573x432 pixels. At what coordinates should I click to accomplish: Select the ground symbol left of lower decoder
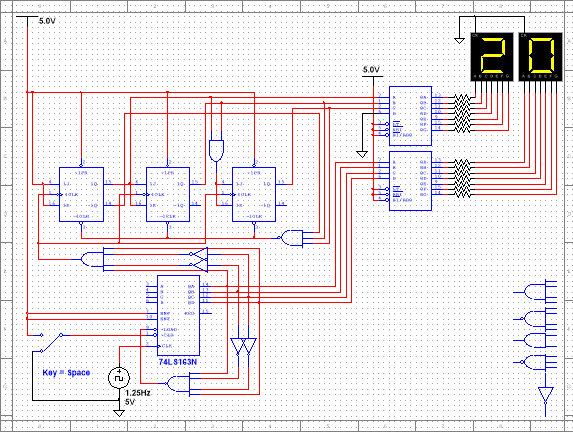[x=362, y=154]
